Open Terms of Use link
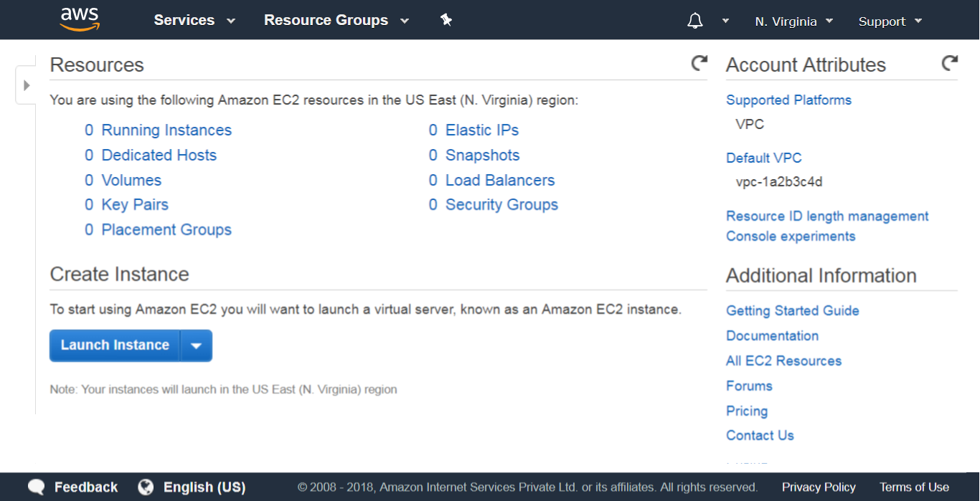Image resolution: width=980 pixels, height=501 pixels. [x=914, y=487]
